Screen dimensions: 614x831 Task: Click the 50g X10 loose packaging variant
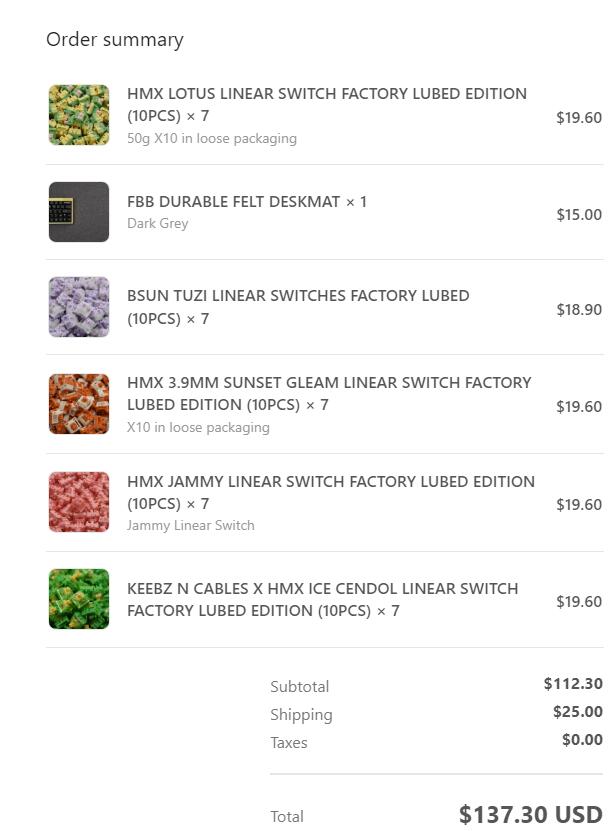[212, 138]
